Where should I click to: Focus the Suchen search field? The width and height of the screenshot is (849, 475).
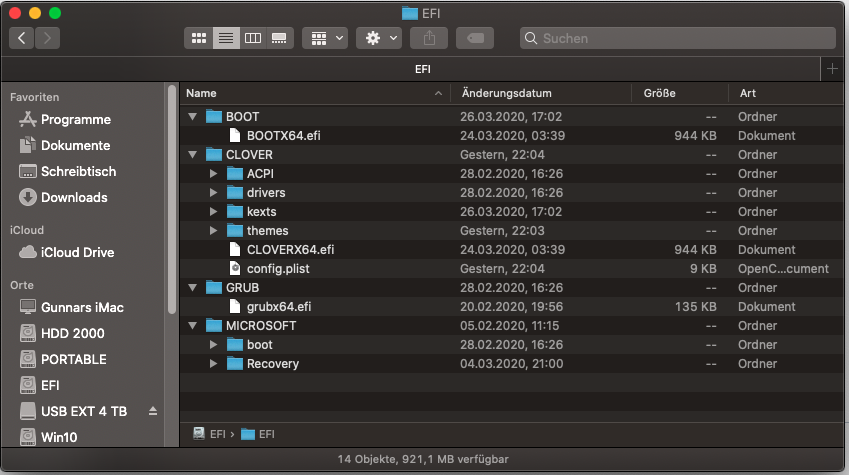point(678,38)
